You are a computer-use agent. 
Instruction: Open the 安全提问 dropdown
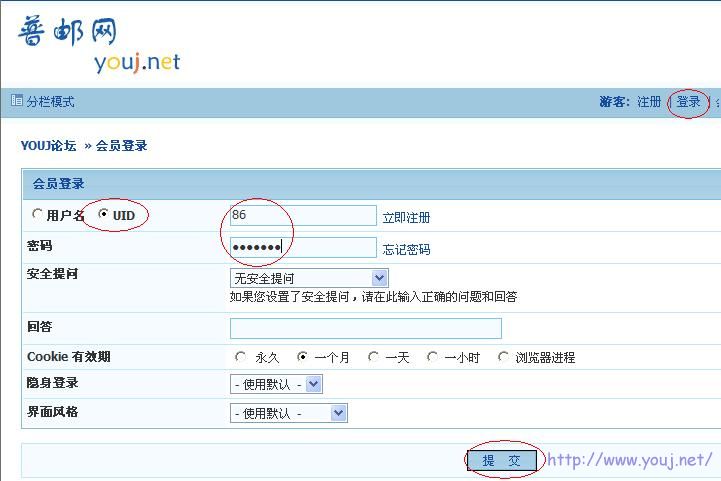click(x=309, y=278)
